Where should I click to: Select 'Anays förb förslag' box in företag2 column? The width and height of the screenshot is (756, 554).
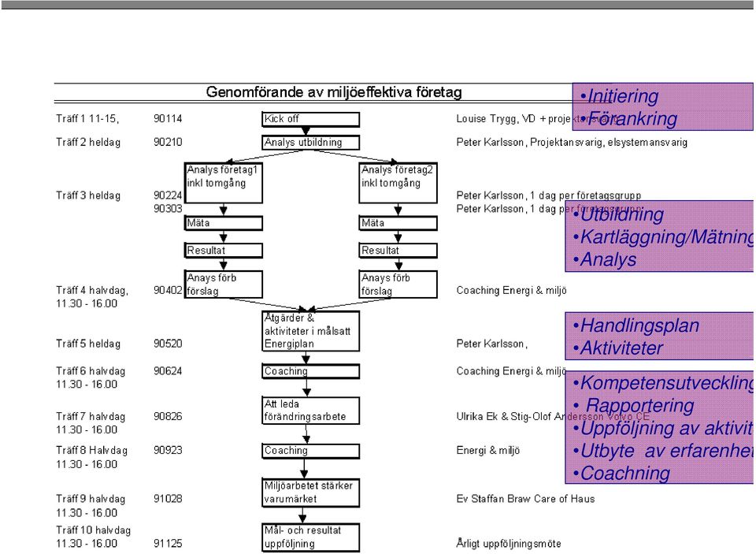pos(398,284)
